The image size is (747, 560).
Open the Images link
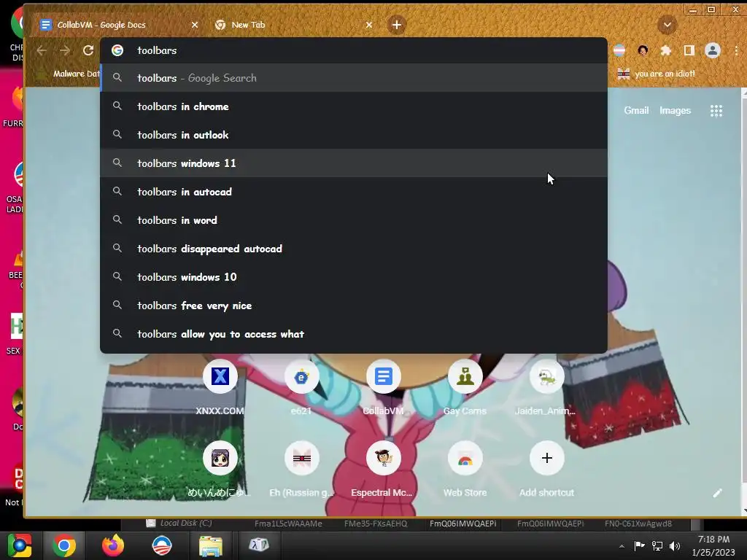coord(675,111)
